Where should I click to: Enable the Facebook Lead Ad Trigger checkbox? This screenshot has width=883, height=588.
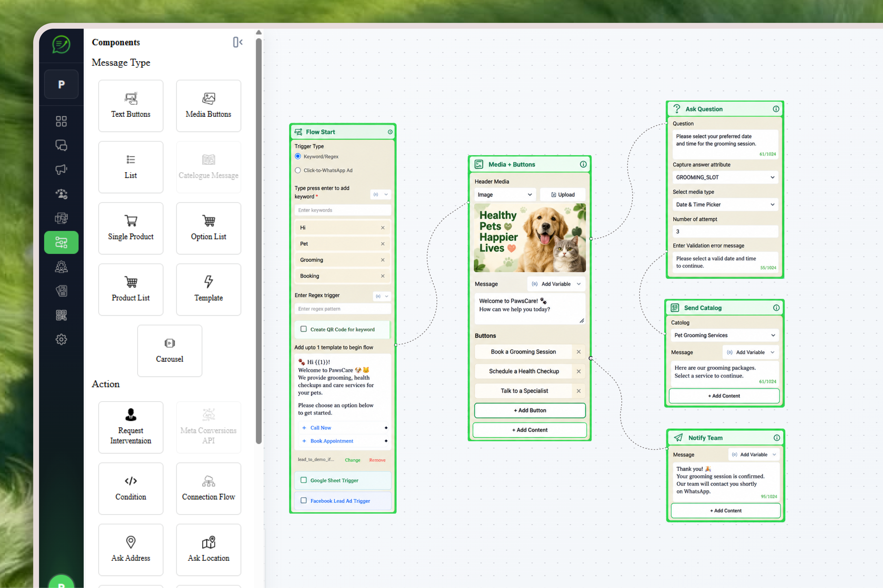point(303,500)
